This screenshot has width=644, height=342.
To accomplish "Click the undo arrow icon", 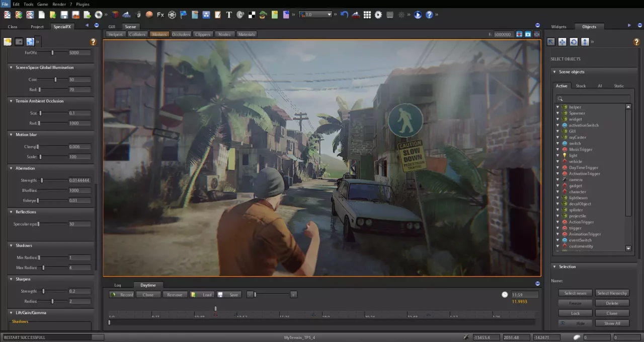I will tap(344, 15).
